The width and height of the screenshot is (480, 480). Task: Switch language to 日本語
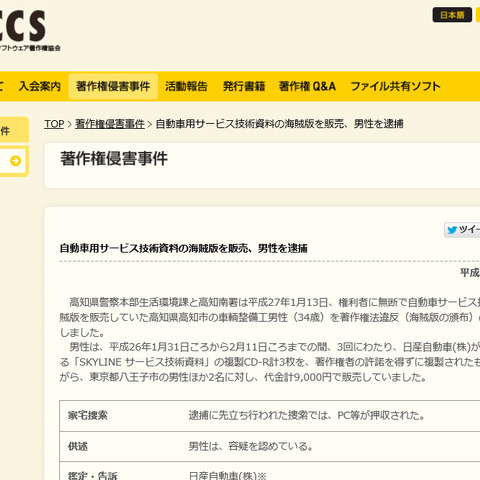tap(452, 15)
